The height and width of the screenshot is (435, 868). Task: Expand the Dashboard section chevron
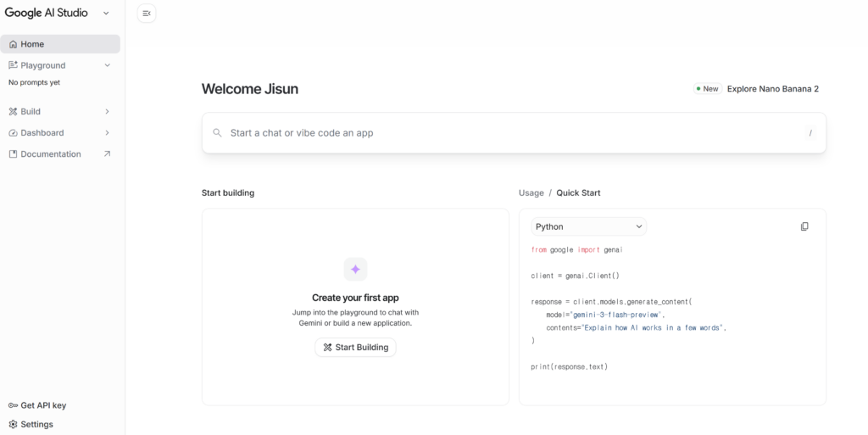tap(108, 133)
